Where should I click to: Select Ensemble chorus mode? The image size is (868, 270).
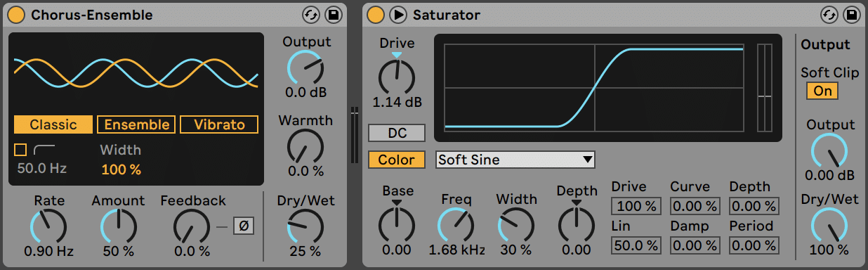click(x=136, y=124)
